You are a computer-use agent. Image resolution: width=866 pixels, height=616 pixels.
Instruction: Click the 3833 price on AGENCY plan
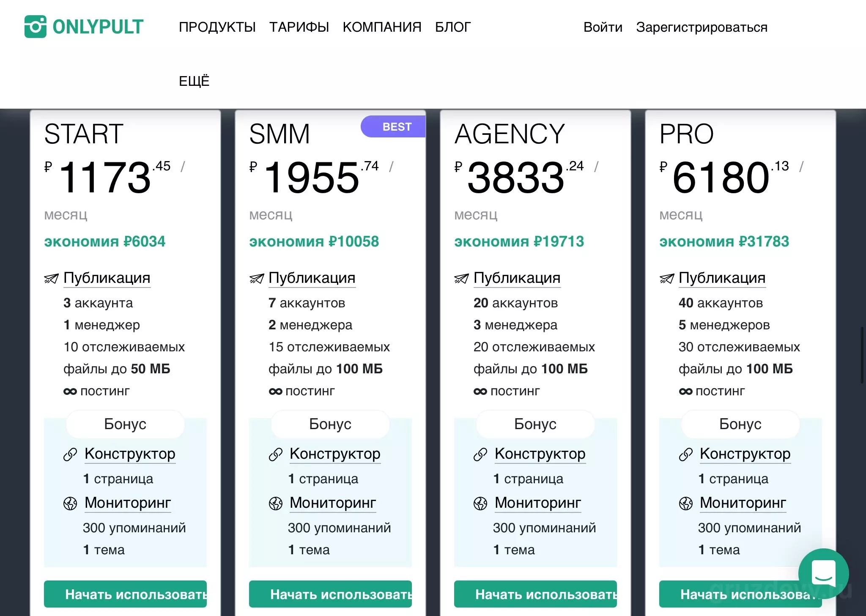516,178
